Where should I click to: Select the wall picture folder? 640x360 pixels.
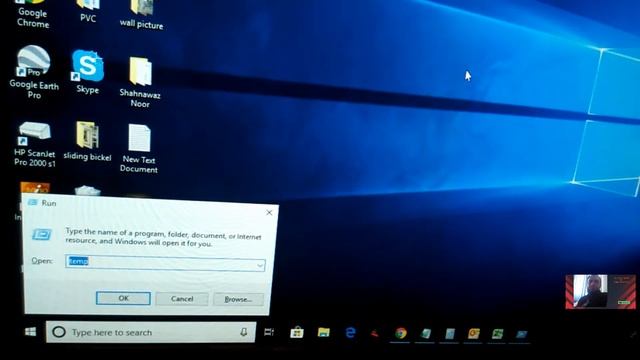[x=141, y=15]
